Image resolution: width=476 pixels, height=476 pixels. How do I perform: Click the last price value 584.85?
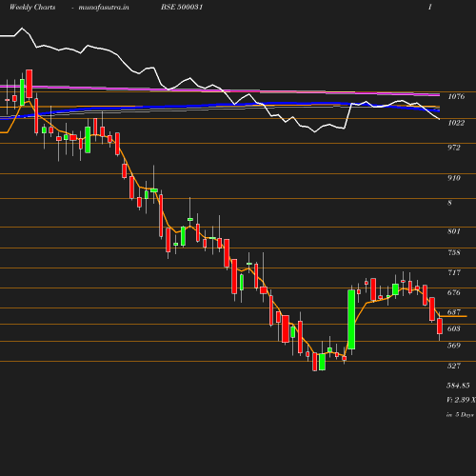[458, 386]
